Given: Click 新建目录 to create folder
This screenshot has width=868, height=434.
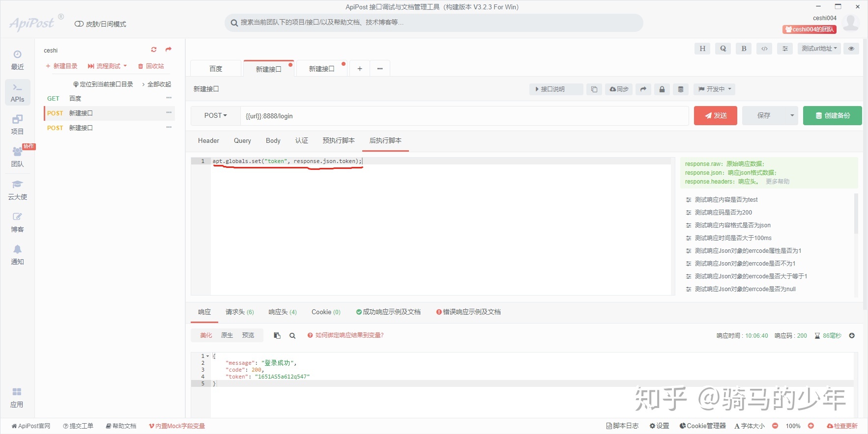Looking at the screenshot, I should coord(61,66).
